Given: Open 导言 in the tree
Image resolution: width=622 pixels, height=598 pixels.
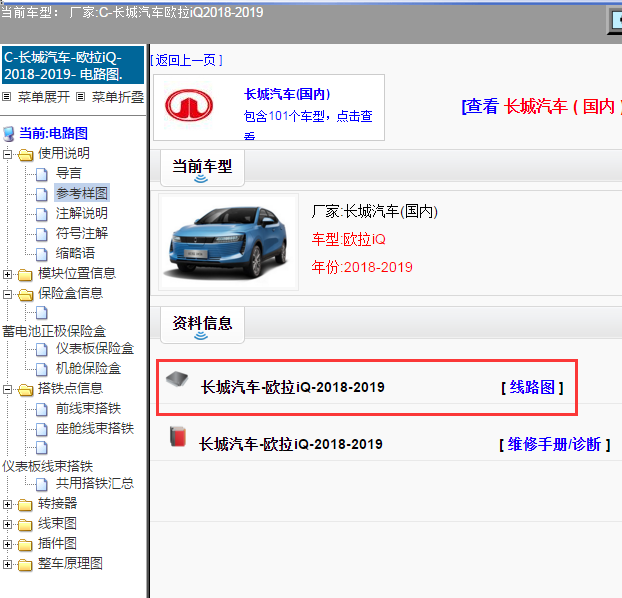Looking at the screenshot, I should (x=69, y=173).
